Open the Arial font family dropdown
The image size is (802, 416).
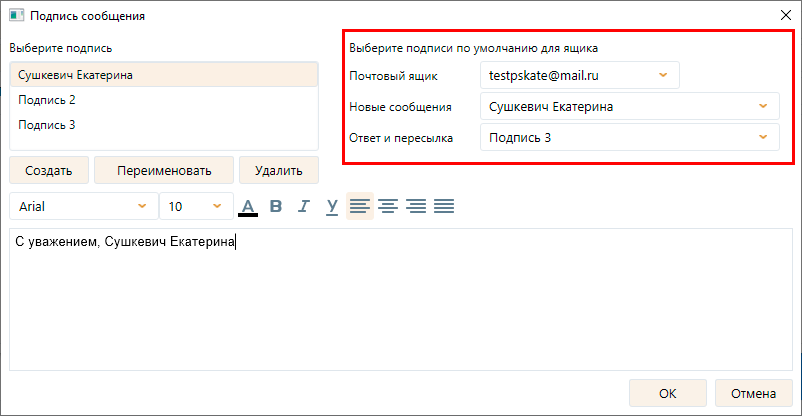pyautogui.click(x=82, y=207)
